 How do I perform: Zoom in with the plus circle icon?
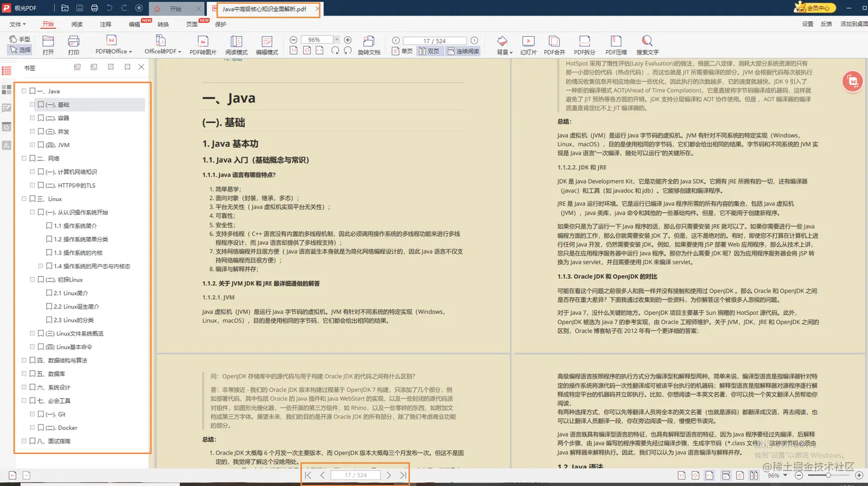click(347, 40)
